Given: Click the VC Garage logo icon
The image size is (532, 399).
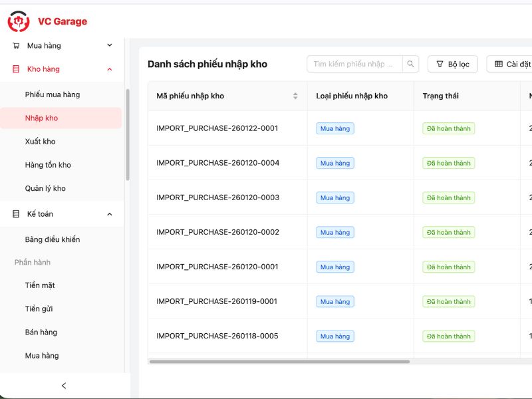Looking at the screenshot, I should pos(19,21).
